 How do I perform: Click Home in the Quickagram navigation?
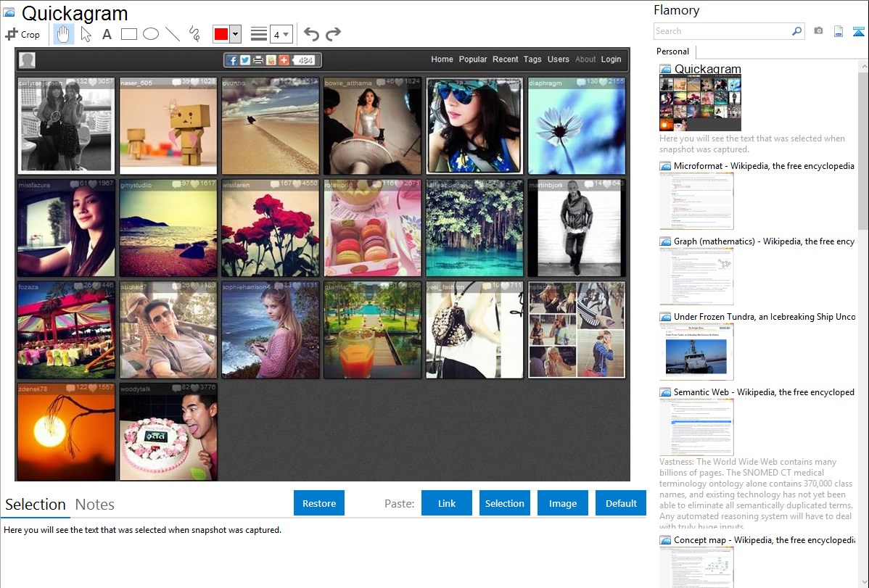442,59
